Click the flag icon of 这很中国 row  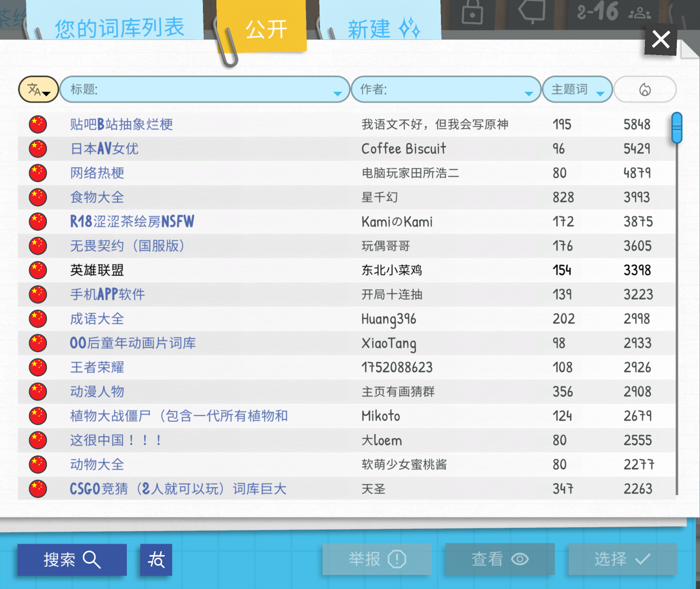click(38, 440)
